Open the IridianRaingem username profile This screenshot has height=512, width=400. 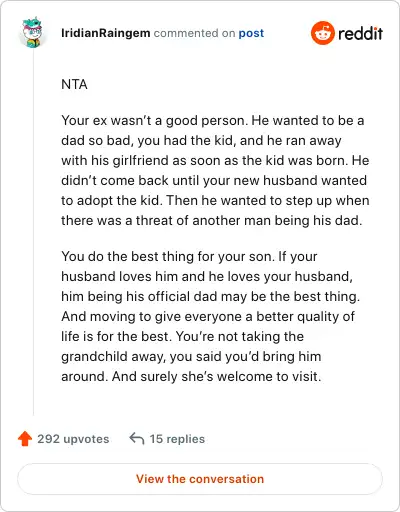tap(105, 33)
